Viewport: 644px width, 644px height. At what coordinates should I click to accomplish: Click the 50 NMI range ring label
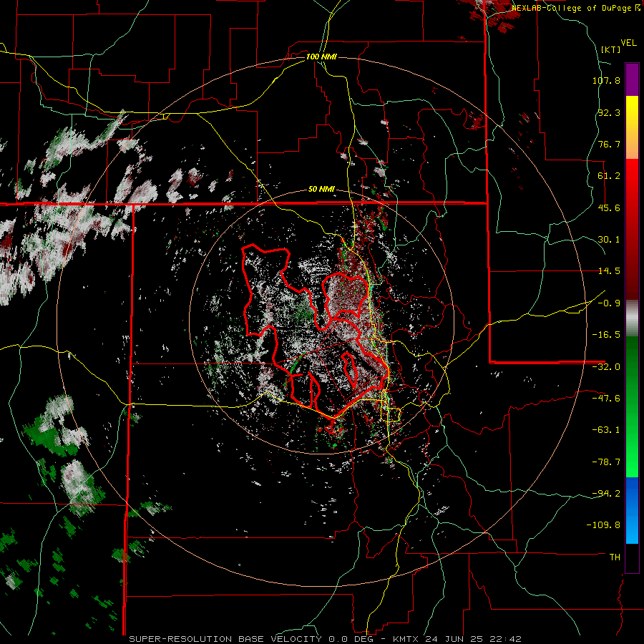point(321,190)
